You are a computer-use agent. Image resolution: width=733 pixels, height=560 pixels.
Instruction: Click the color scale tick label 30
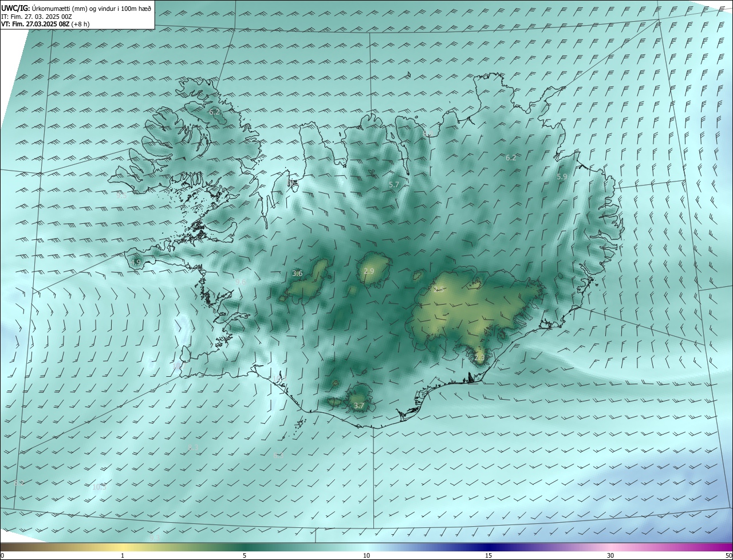[610, 555]
